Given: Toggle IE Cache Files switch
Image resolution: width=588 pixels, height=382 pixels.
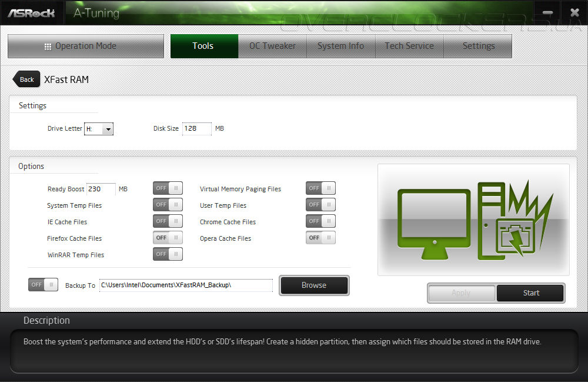Looking at the screenshot, I should click(168, 221).
